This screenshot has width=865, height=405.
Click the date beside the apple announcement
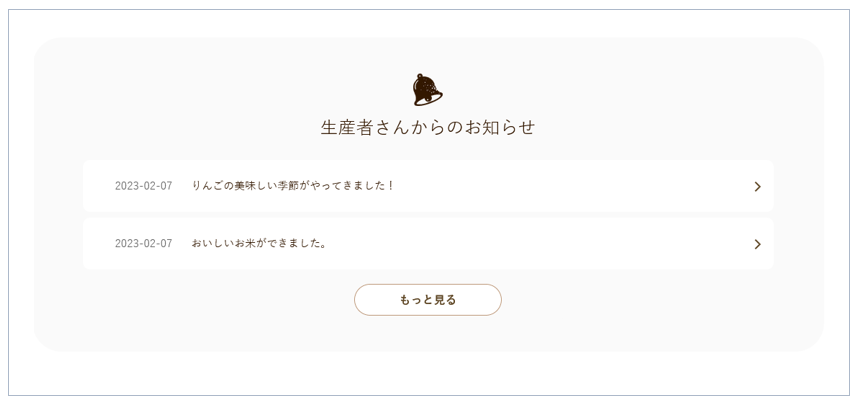point(143,186)
